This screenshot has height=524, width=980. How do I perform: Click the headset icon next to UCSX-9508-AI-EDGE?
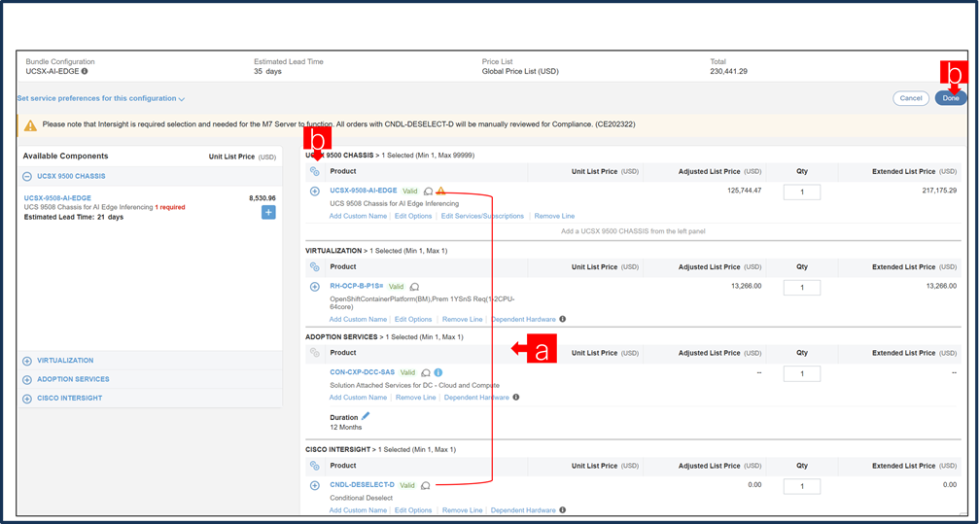tap(428, 192)
